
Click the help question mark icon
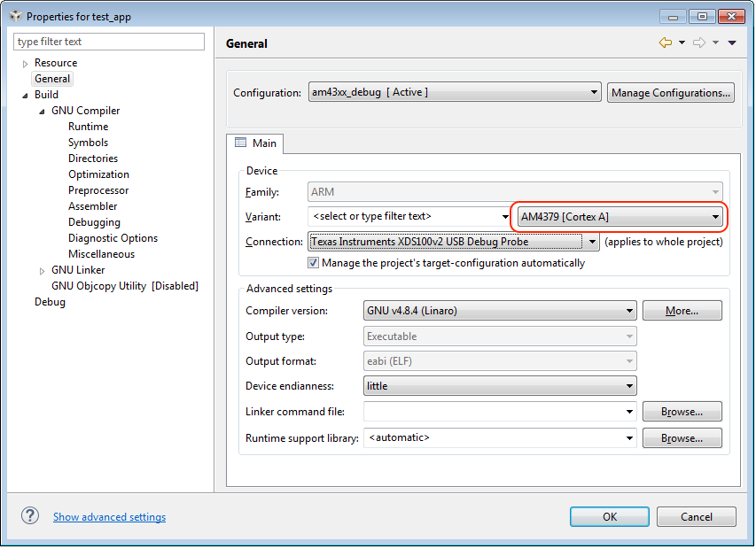pyautogui.click(x=30, y=516)
